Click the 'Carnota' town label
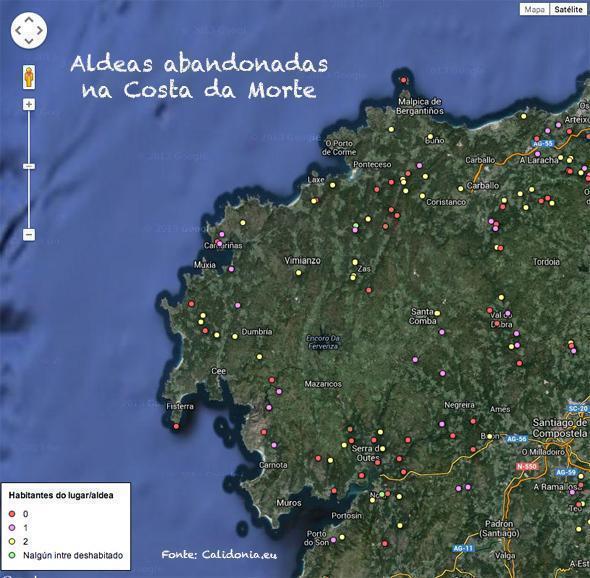590x578 pixels. [x=273, y=465]
